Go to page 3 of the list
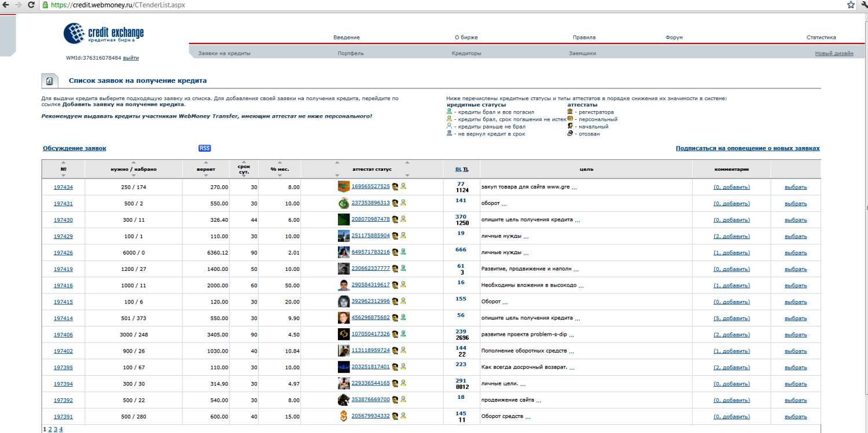The height and width of the screenshot is (433, 868). pyautogui.click(x=56, y=430)
